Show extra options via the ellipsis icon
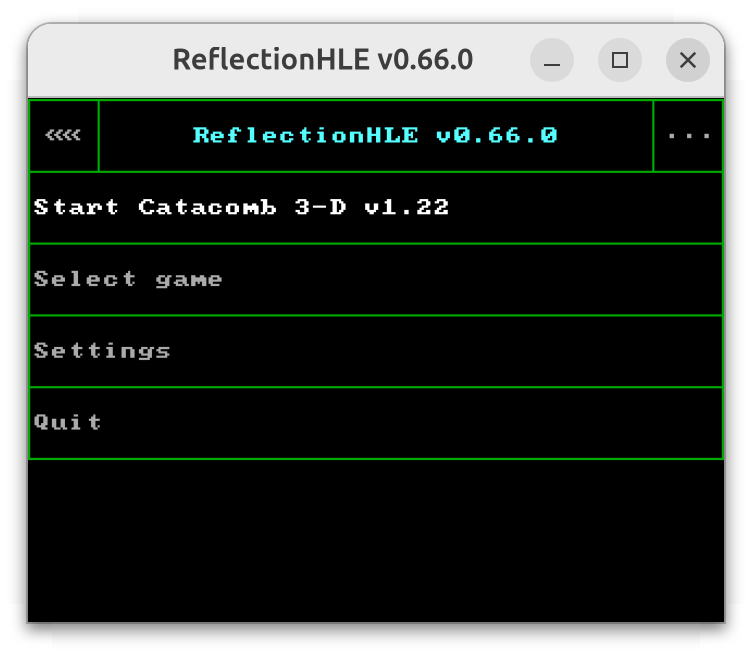Screen dimensions: 752x656 pyautogui.click(x=688, y=136)
